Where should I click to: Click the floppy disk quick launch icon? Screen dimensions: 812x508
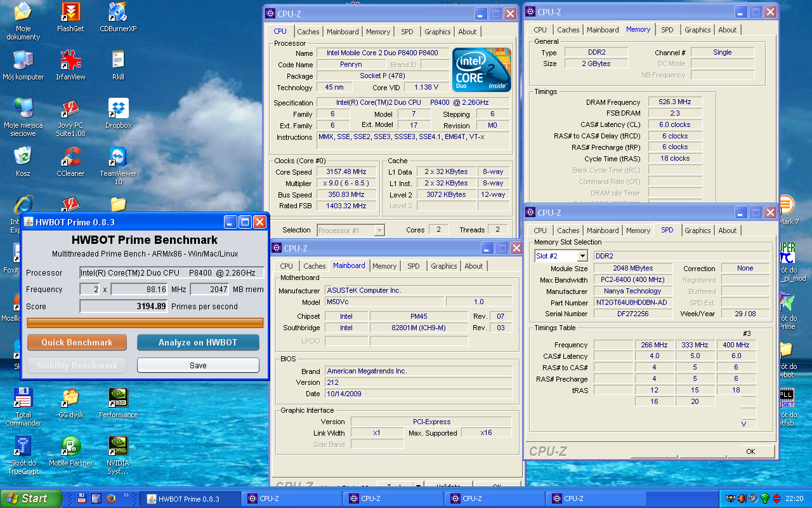coord(81,498)
